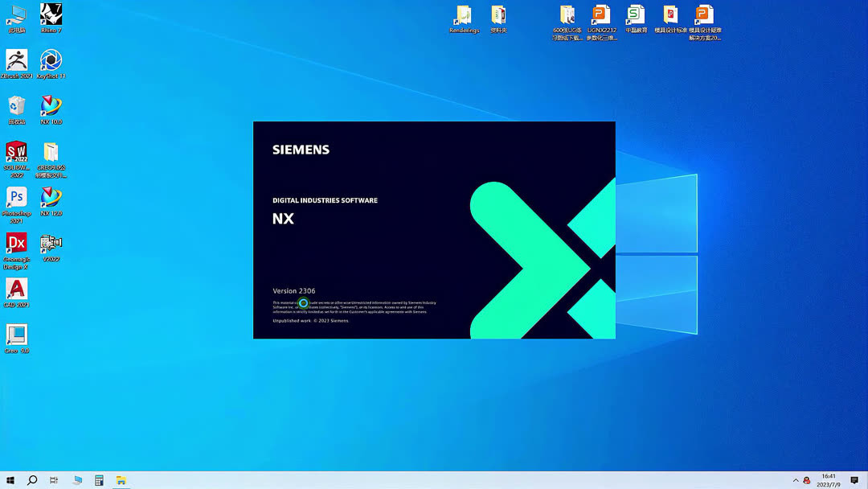
Task: Open the 资料夹 folder on the desktop
Action: 498,16
